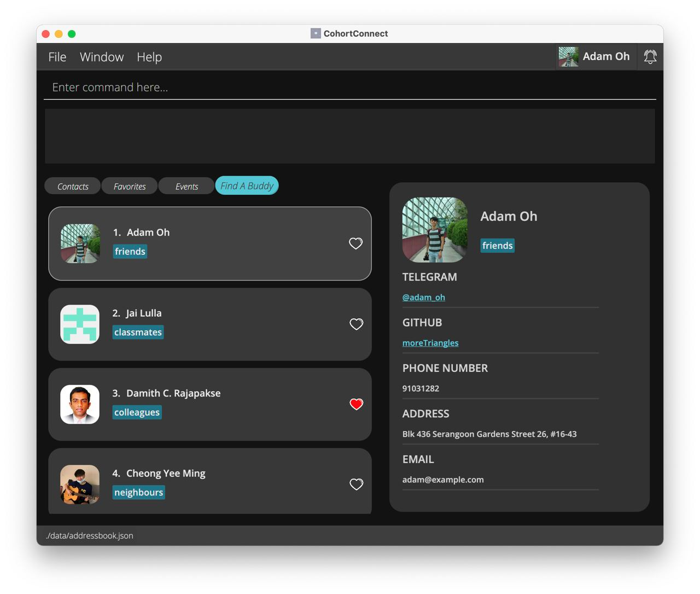This screenshot has height=594, width=700.
Task: Select the Find A Buddy tab
Action: click(247, 186)
